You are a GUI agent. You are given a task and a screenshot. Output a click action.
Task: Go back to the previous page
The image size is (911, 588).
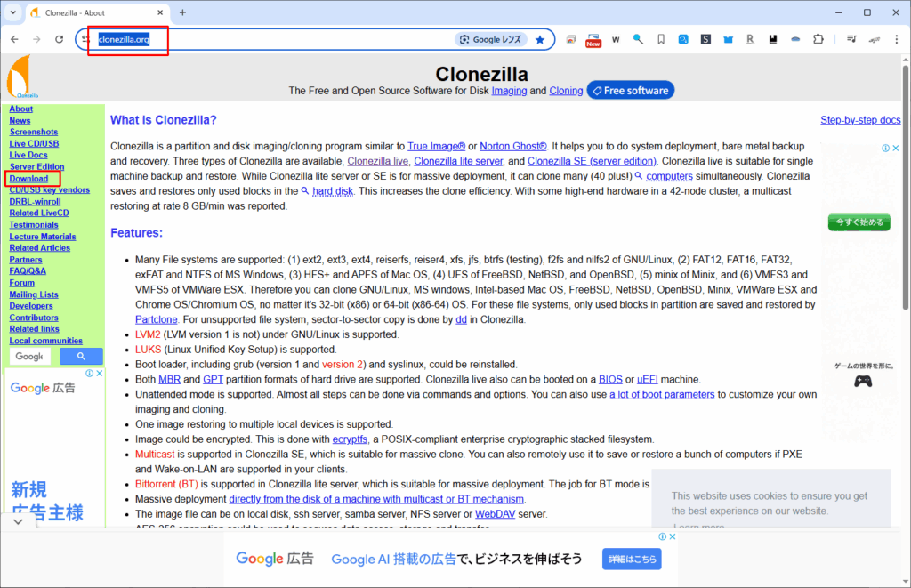[x=14, y=39]
